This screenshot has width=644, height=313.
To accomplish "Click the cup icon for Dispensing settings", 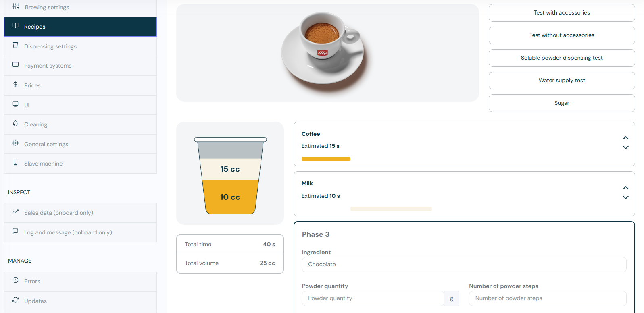I will coord(15,46).
